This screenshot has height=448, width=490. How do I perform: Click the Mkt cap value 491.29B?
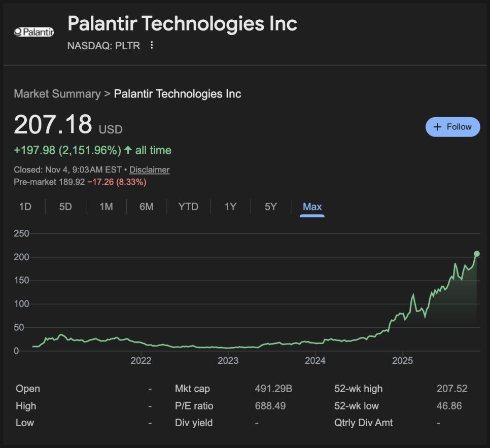point(273,389)
